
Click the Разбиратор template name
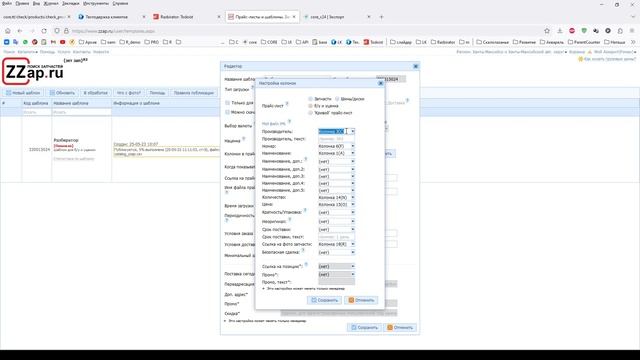[66, 140]
